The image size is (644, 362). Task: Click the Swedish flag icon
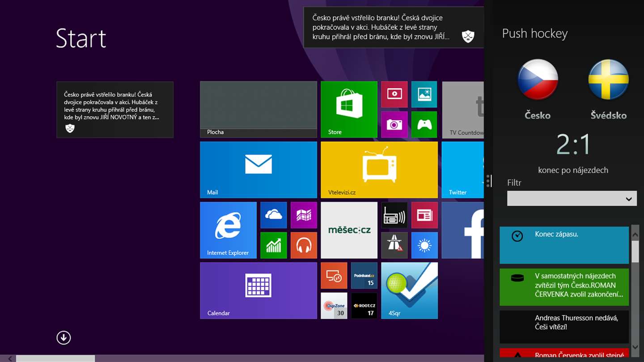tap(608, 80)
